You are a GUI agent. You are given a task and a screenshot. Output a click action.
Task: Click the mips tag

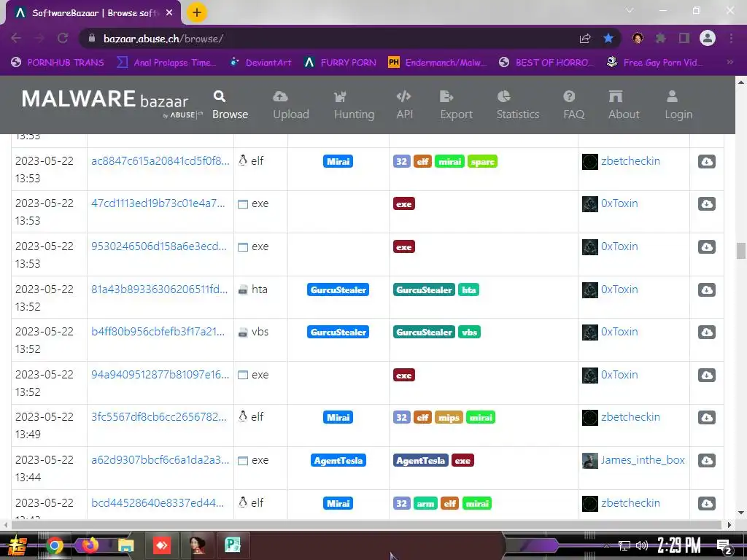pos(449,418)
